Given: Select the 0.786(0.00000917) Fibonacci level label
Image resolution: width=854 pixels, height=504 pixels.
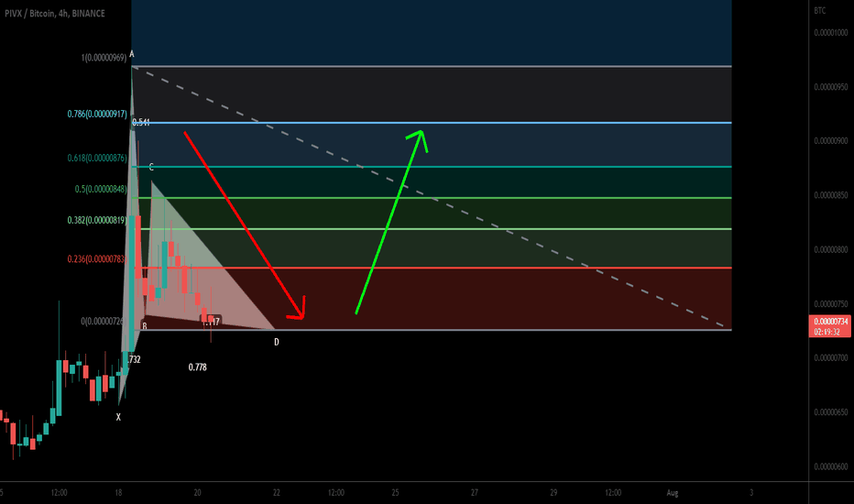Looking at the screenshot, I should click(x=97, y=114).
